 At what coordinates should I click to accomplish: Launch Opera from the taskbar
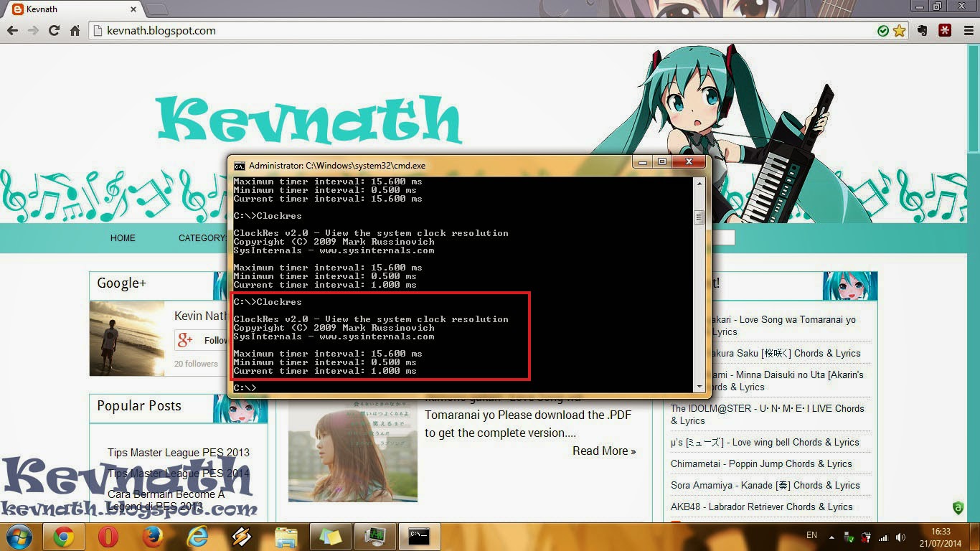pyautogui.click(x=108, y=537)
